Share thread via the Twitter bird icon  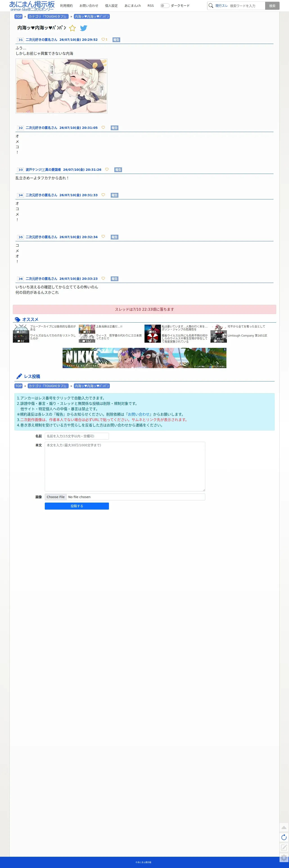pyautogui.click(x=84, y=28)
